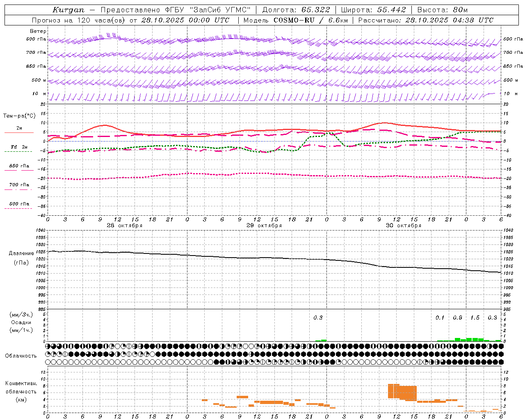
Task: Click the Широта: 55.442 field
Action: tap(373, 10)
